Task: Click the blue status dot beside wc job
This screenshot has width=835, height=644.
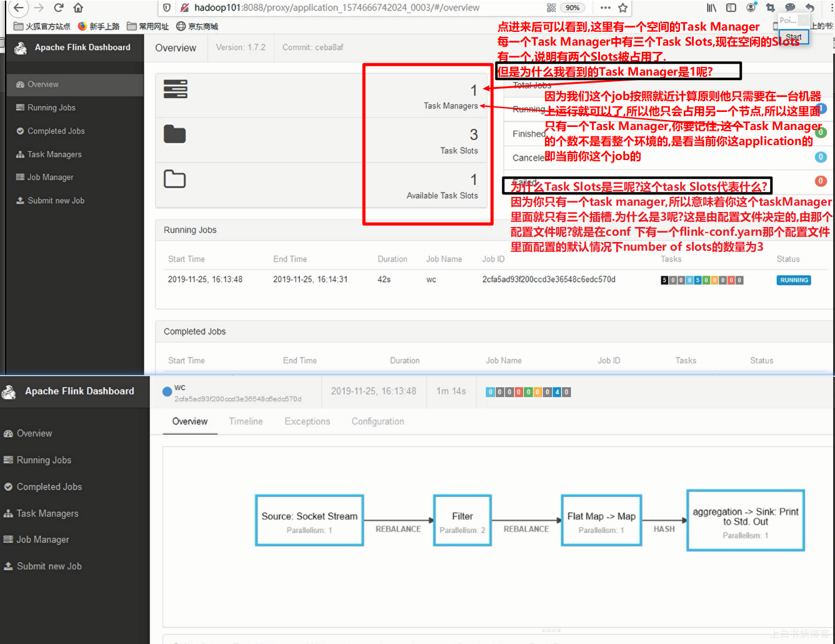Action: (x=167, y=392)
